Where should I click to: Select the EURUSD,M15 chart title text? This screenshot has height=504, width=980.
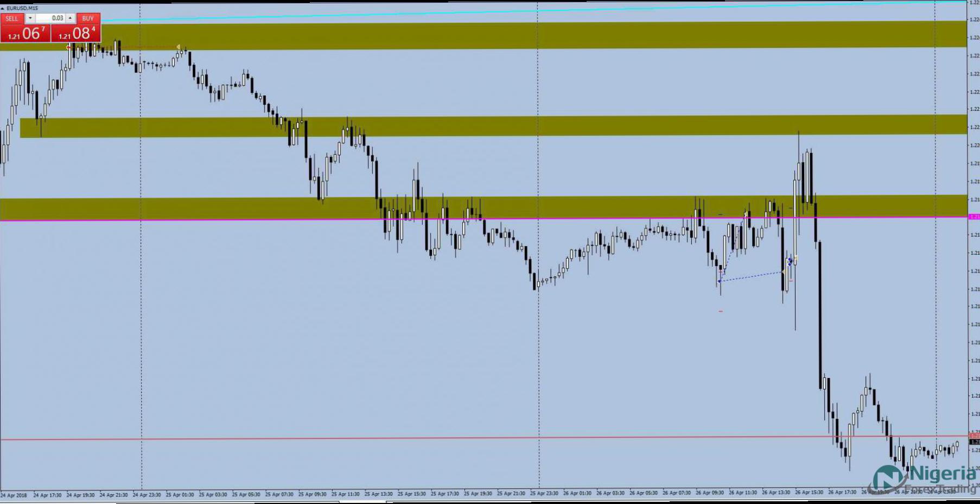[x=22, y=8]
